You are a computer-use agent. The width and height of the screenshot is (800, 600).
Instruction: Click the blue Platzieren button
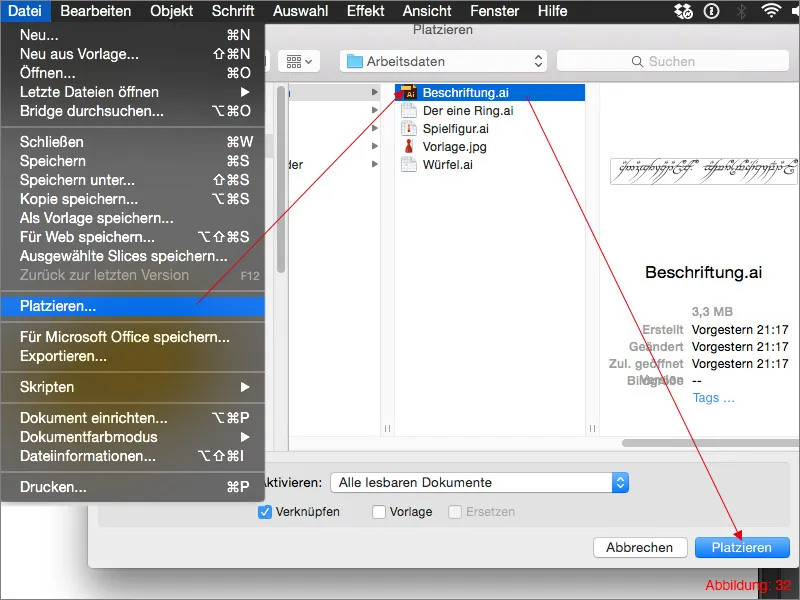742,547
